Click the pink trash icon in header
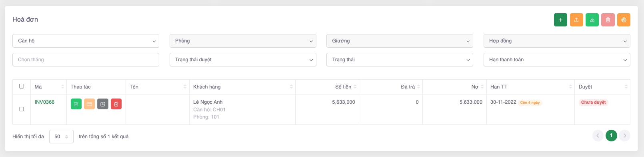The width and height of the screenshot is (644, 157). coord(608,20)
